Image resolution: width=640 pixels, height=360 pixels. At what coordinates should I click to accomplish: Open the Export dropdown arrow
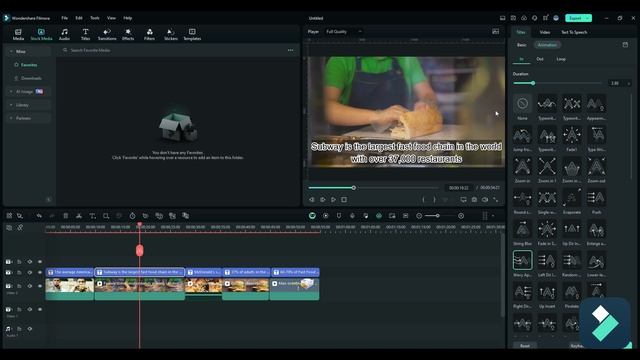coord(587,18)
